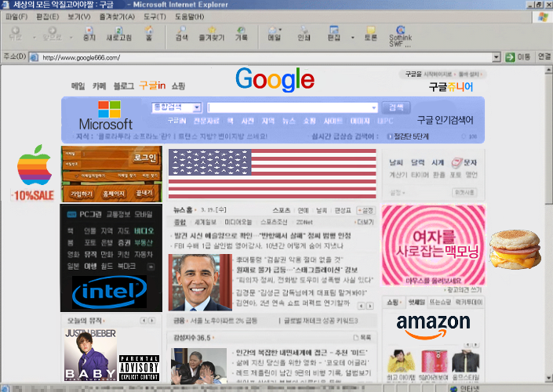Screen dimensions: 553x392
Task: Click the 블로그 link in top navigation
Action: point(124,85)
